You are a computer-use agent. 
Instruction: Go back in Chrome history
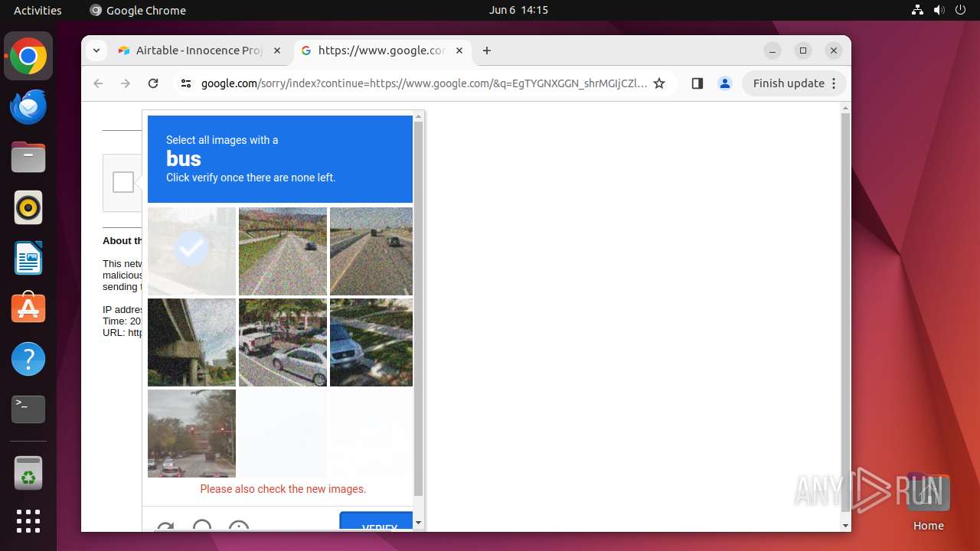pos(98,83)
